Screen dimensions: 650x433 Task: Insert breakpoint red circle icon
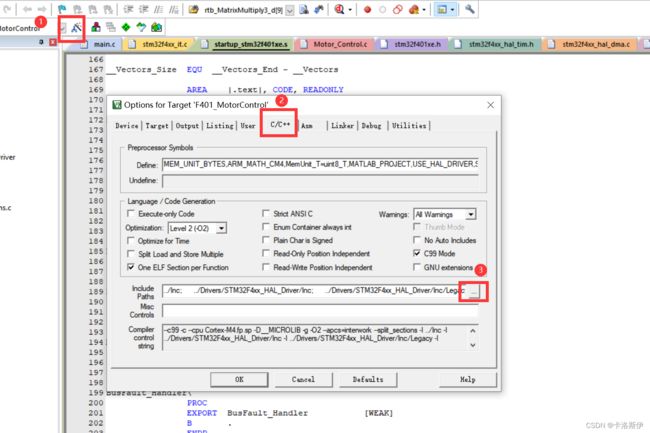[367, 10]
